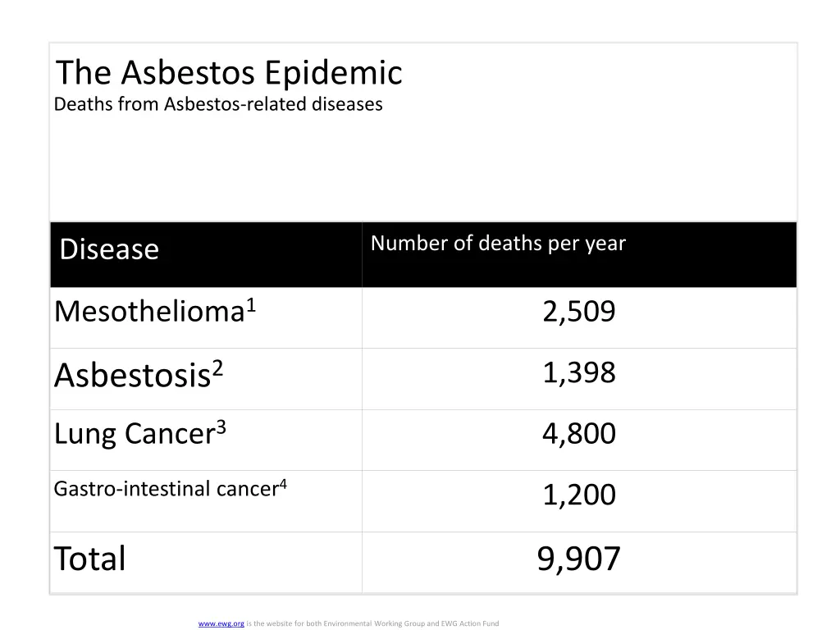Viewport: 840px width, 630px height.
Task: Click the 1,398 deaths value
Action: [x=578, y=372]
